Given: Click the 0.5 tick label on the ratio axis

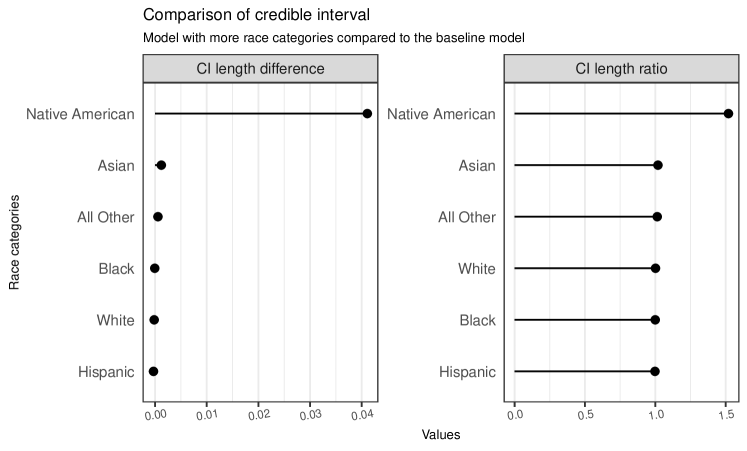Looking at the screenshot, I should 585,412.
